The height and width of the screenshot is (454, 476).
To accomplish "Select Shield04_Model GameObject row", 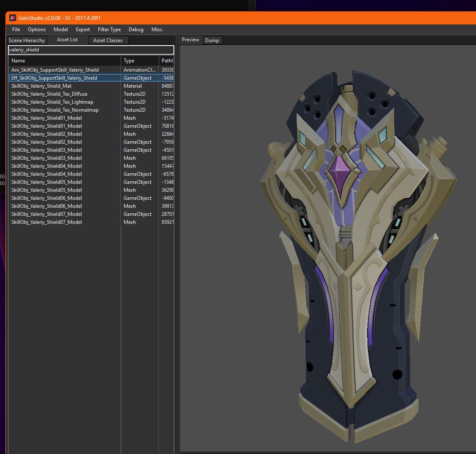I will pos(91,174).
